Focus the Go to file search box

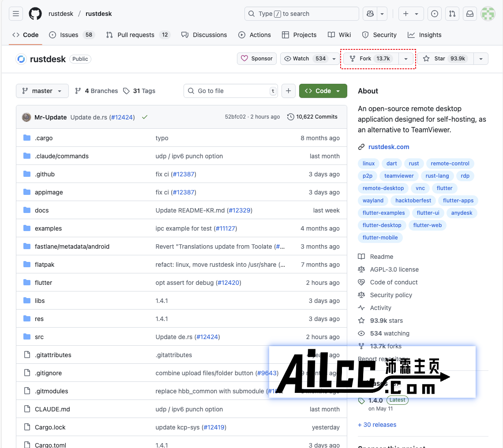tap(231, 91)
